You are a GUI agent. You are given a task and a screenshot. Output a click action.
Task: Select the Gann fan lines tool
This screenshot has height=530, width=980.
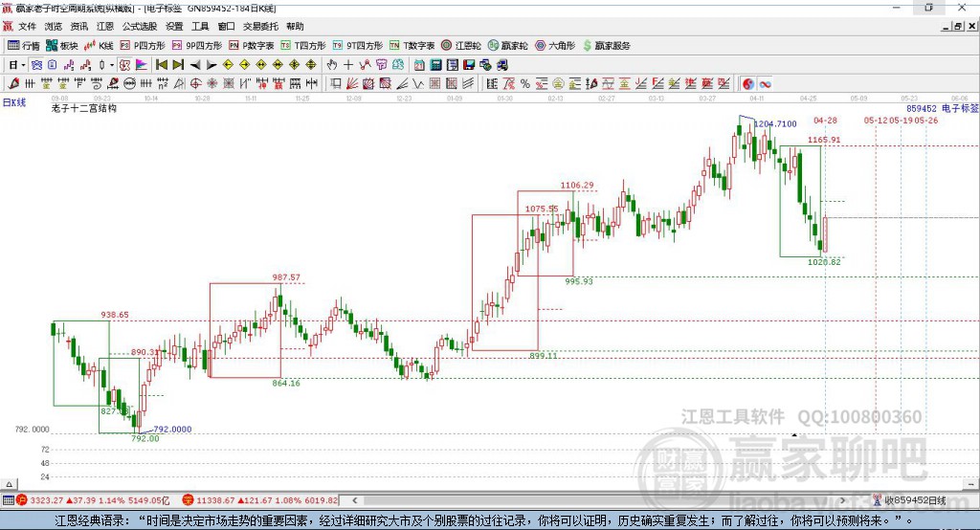coord(352,84)
